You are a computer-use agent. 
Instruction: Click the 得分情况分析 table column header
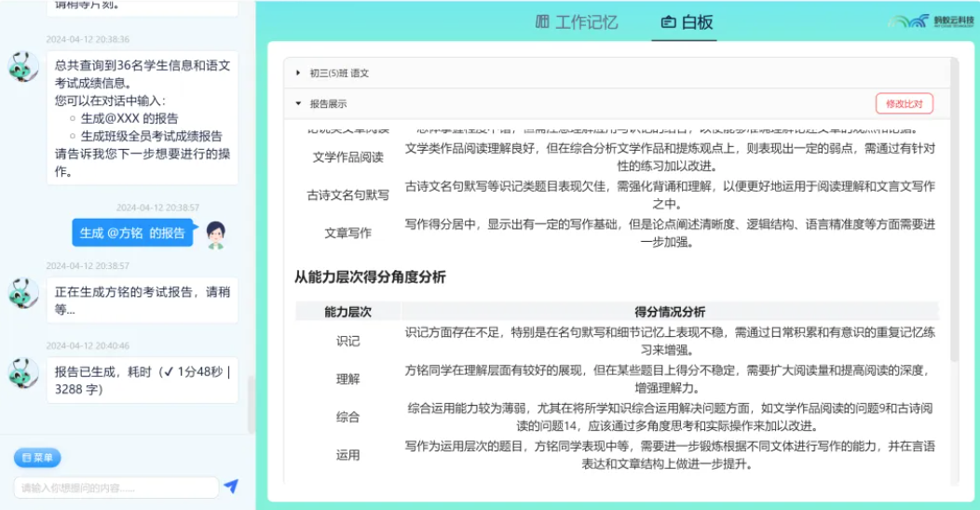pos(670,312)
